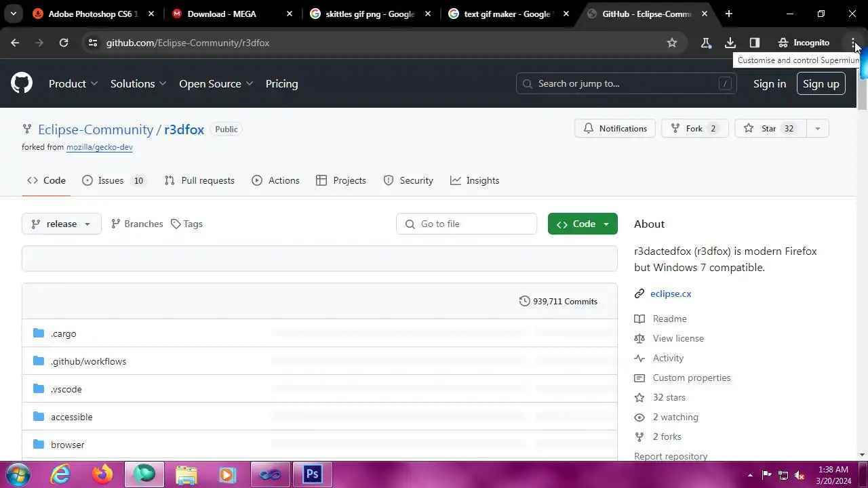The height and width of the screenshot is (488, 868).
Task: Open the Supermium three-dot menu
Action: pyautogui.click(x=854, y=43)
